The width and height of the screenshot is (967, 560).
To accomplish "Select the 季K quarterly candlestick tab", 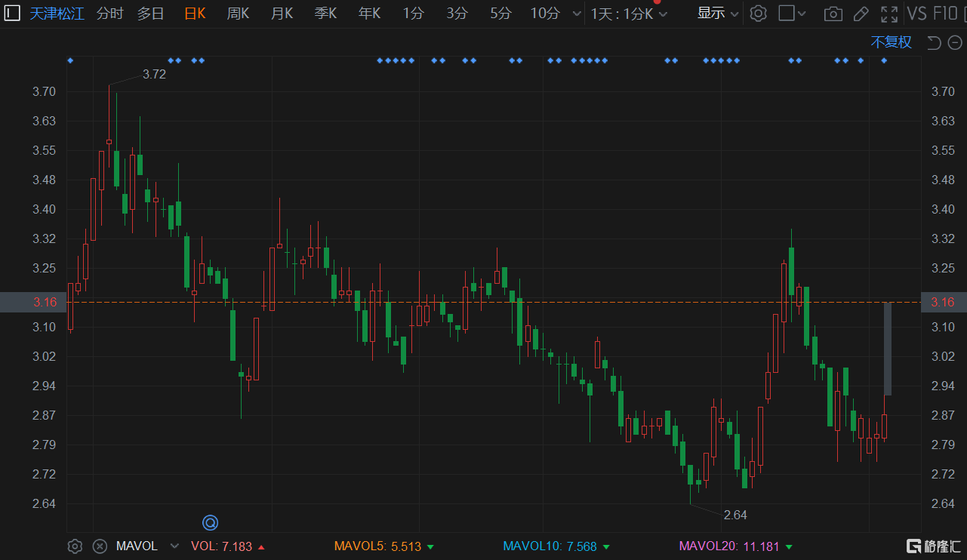I will click(326, 14).
